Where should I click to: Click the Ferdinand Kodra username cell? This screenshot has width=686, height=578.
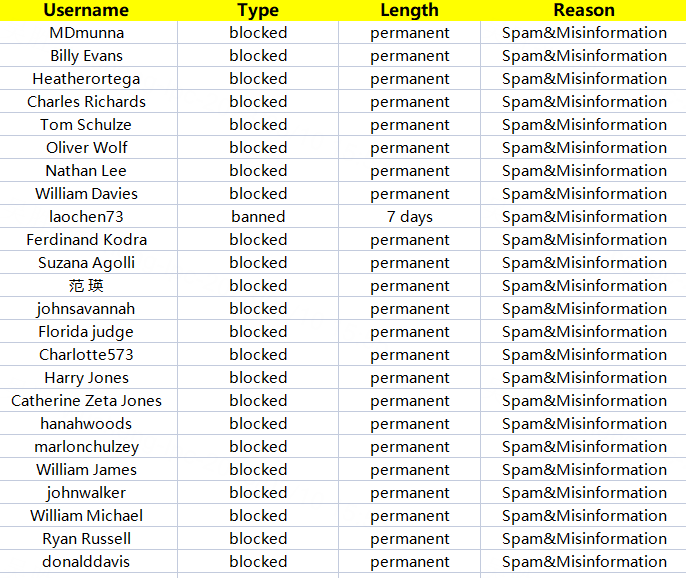(x=87, y=240)
